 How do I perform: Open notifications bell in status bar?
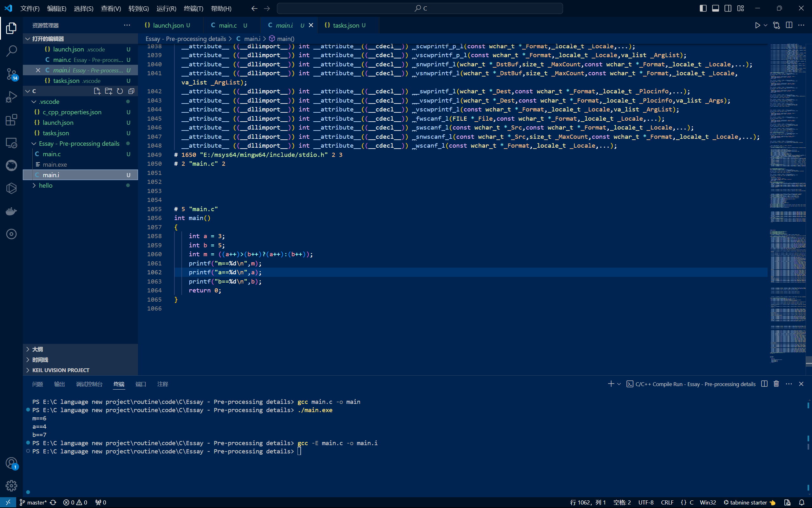[x=802, y=502]
